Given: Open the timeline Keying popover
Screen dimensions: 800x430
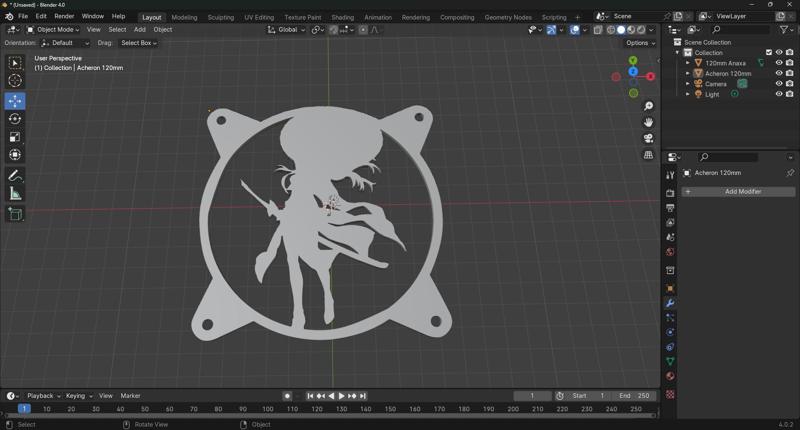Looking at the screenshot, I should coord(79,396).
